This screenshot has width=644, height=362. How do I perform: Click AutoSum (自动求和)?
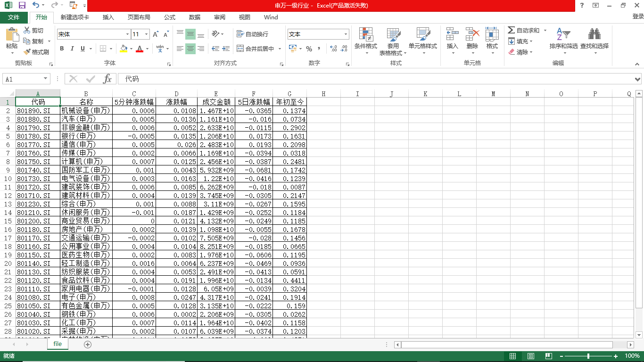click(x=524, y=30)
